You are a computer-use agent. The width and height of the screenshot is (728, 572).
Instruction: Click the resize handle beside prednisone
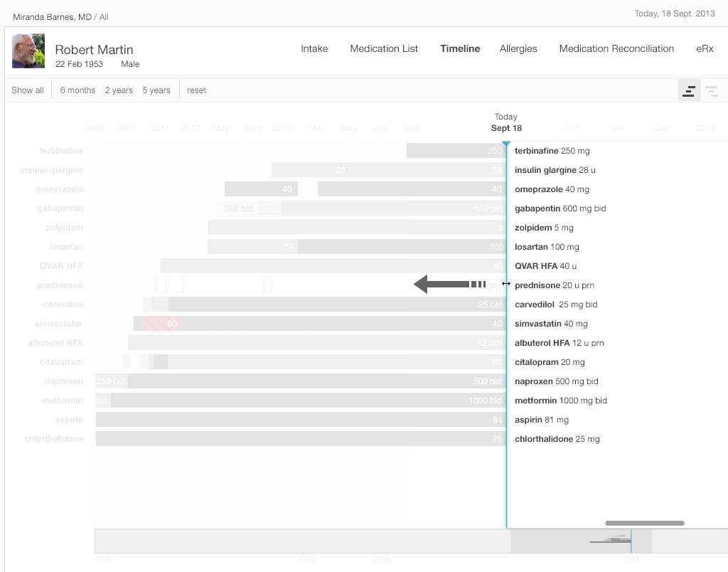click(x=506, y=284)
